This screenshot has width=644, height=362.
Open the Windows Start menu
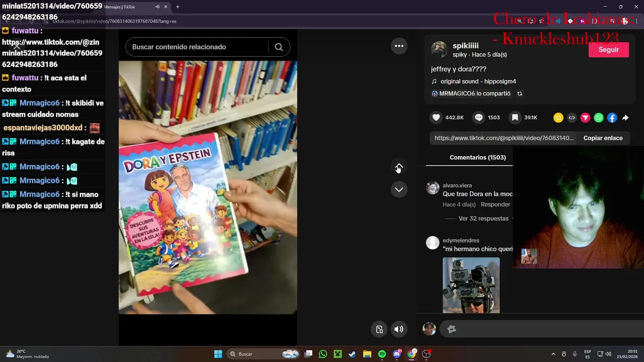click(x=218, y=354)
